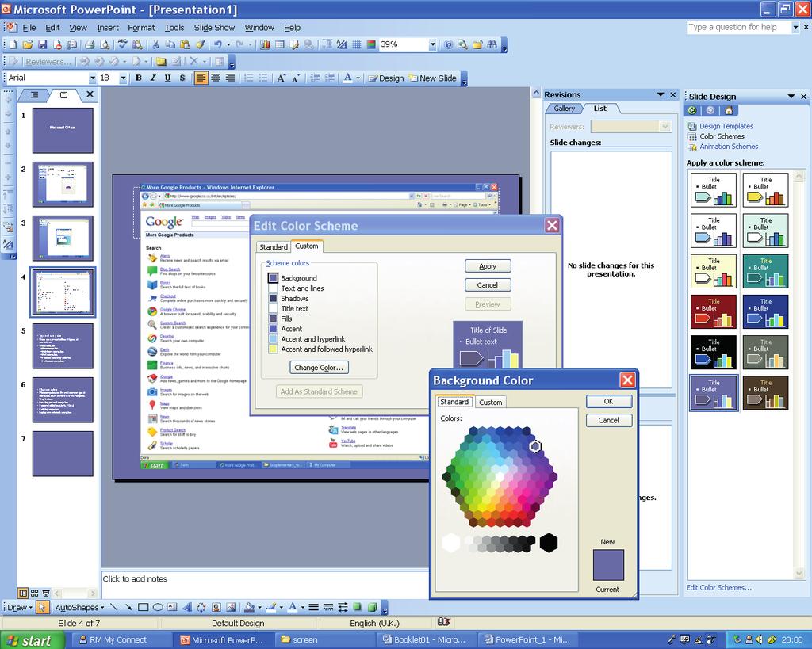Select slide 5 thumbnail

click(x=63, y=345)
